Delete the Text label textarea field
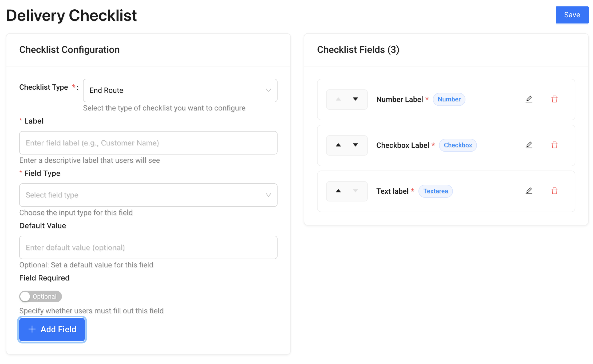This screenshot has height=364, width=593. click(555, 191)
